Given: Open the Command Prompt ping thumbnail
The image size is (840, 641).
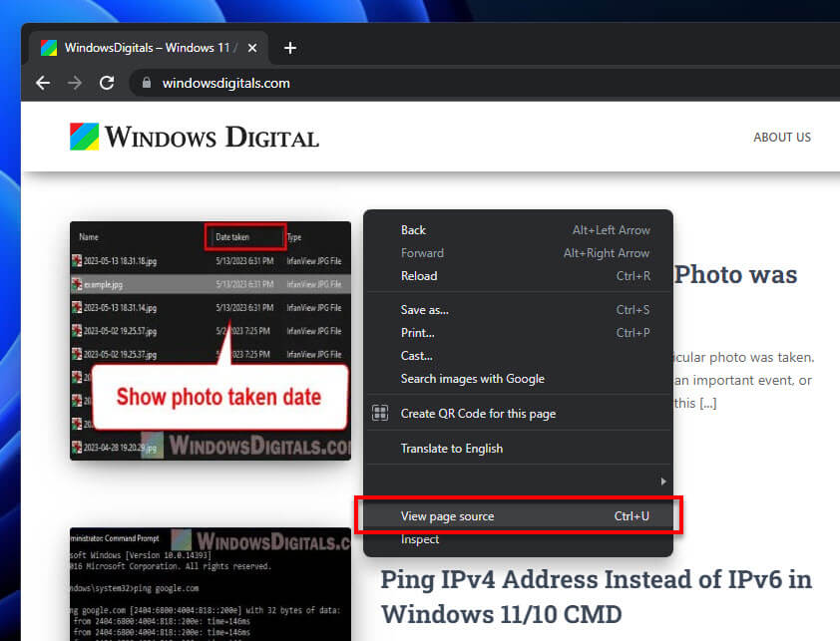Looking at the screenshot, I should pos(210,584).
